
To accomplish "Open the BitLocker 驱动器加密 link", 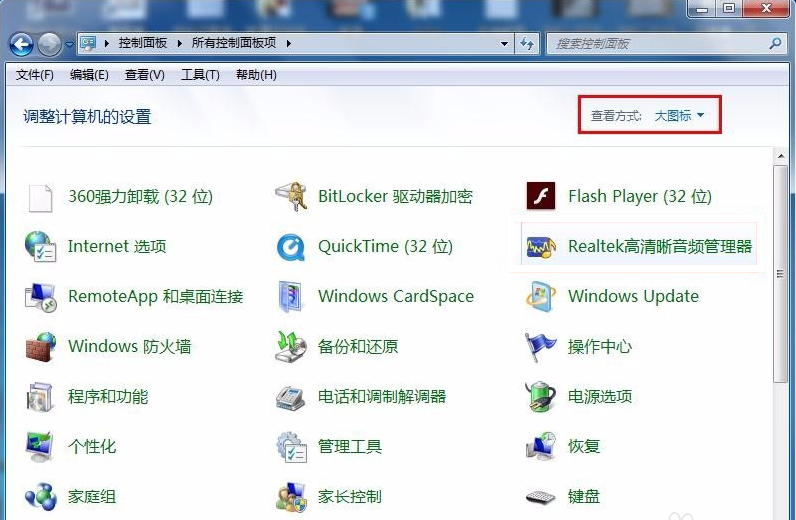I will [395, 197].
